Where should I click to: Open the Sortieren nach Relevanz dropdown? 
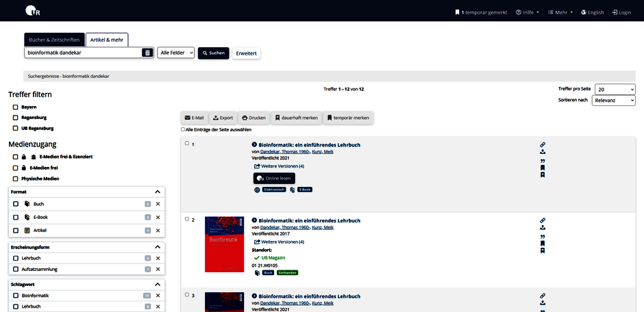click(x=613, y=101)
